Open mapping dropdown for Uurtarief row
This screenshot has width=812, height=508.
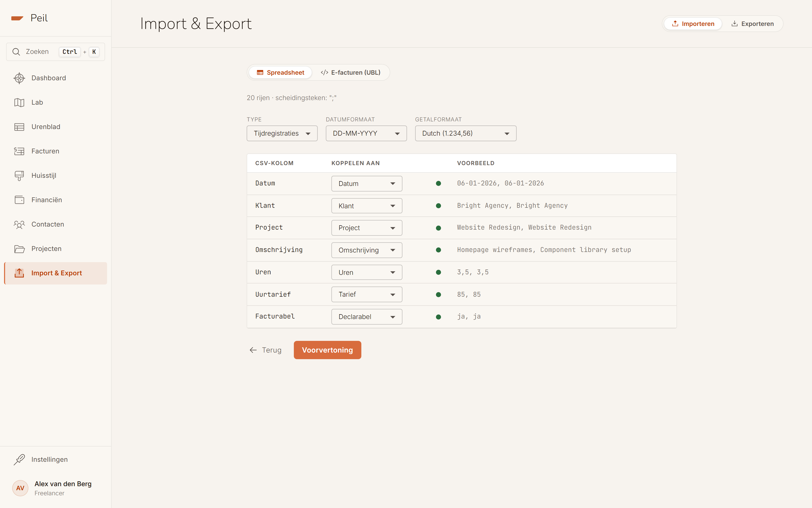click(x=367, y=294)
